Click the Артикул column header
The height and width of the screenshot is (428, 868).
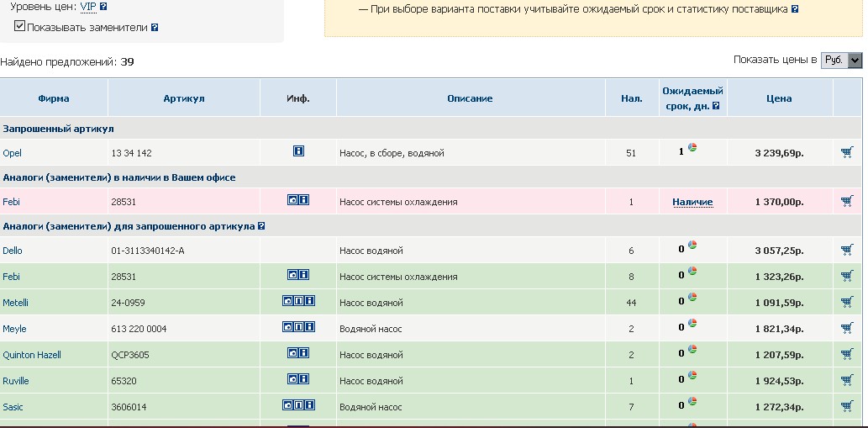(x=184, y=98)
